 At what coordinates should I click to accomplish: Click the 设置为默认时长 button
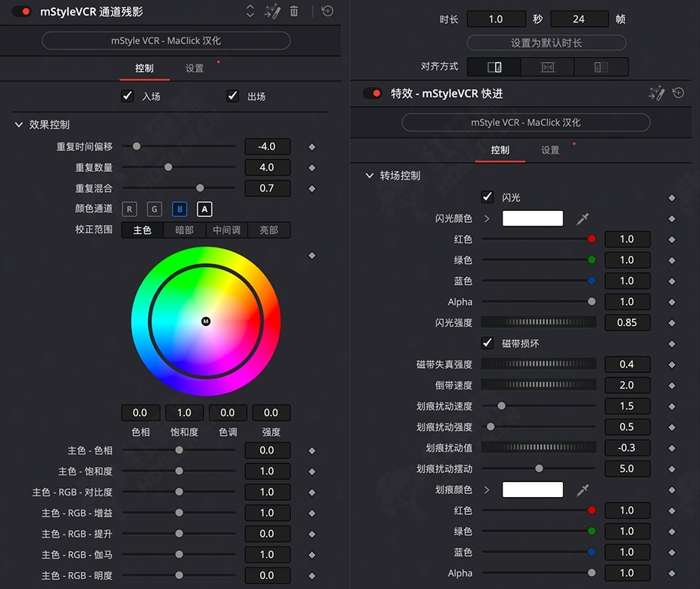(546, 43)
